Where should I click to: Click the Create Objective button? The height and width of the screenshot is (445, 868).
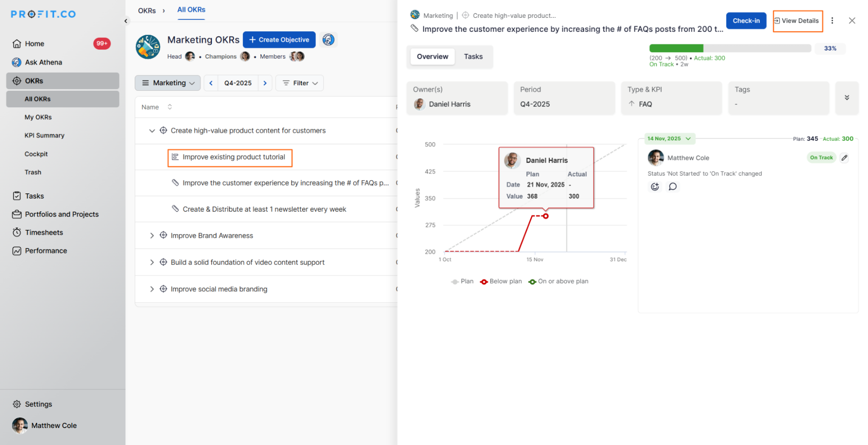click(279, 40)
